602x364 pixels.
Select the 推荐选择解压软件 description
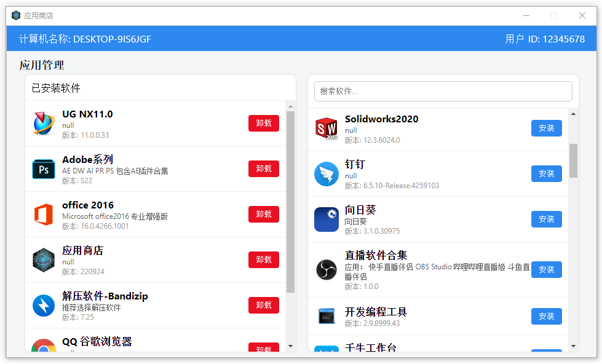click(x=92, y=307)
